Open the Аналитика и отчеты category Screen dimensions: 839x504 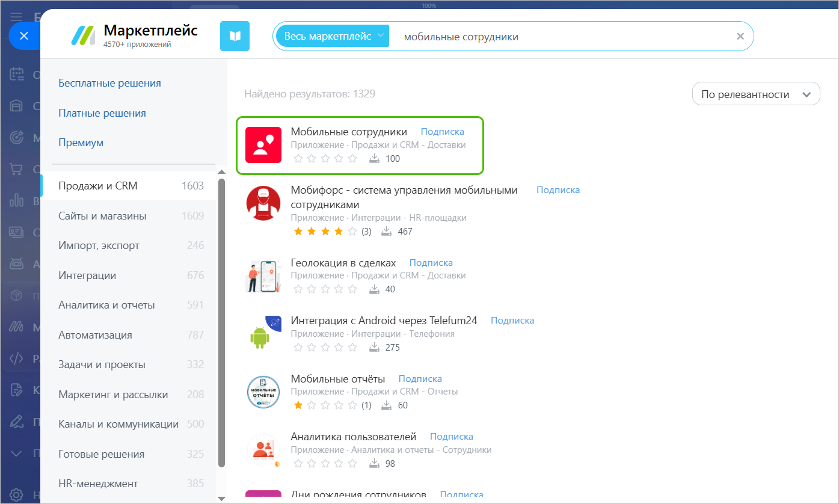(106, 305)
